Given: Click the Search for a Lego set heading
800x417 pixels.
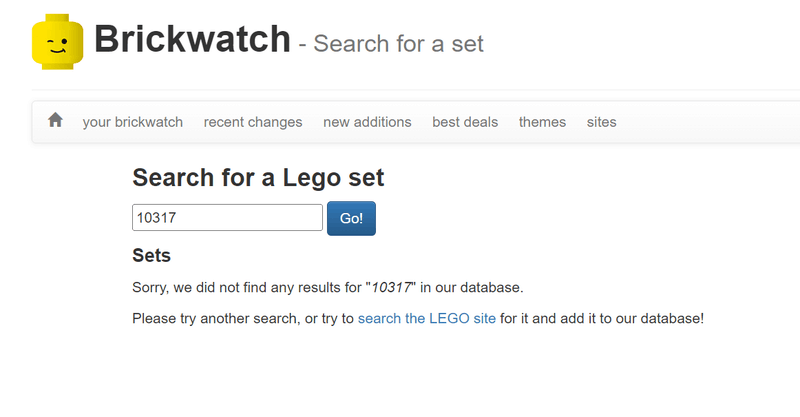Looking at the screenshot, I should (x=258, y=178).
